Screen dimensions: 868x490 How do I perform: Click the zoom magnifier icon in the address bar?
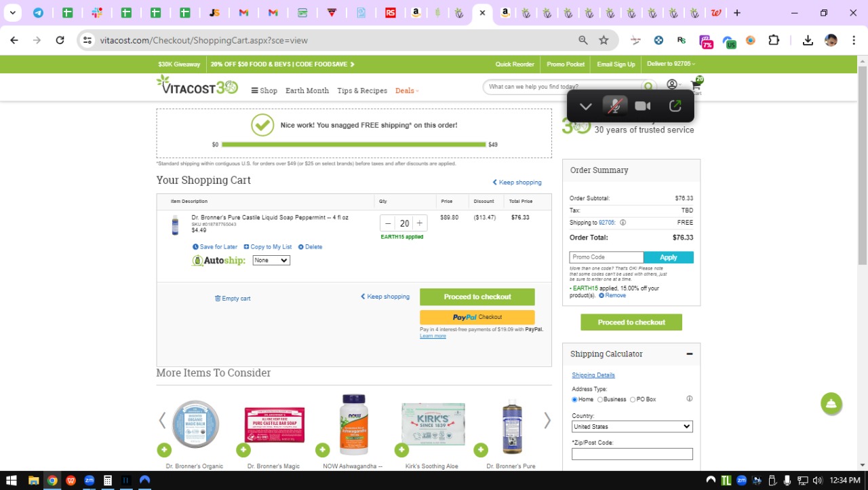point(583,40)
